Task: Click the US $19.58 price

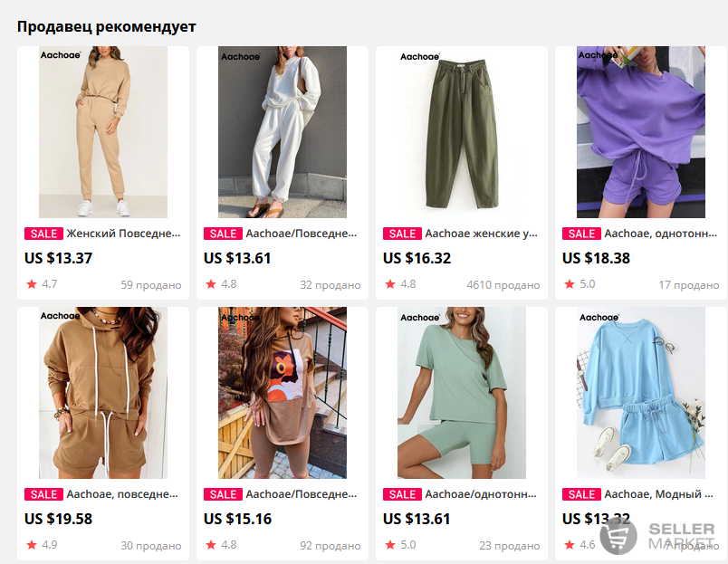Action: [x=59, y=519]
